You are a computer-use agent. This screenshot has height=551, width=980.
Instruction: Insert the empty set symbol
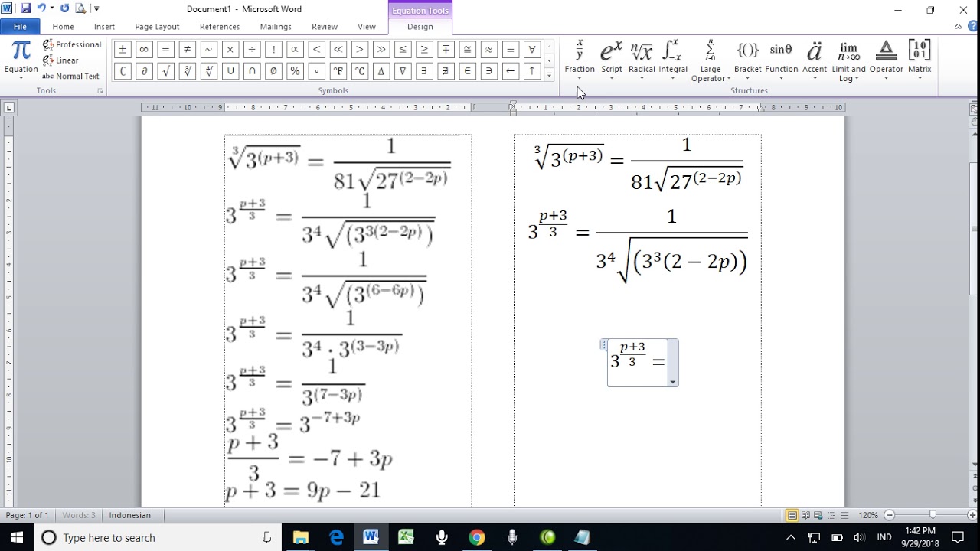273,71
